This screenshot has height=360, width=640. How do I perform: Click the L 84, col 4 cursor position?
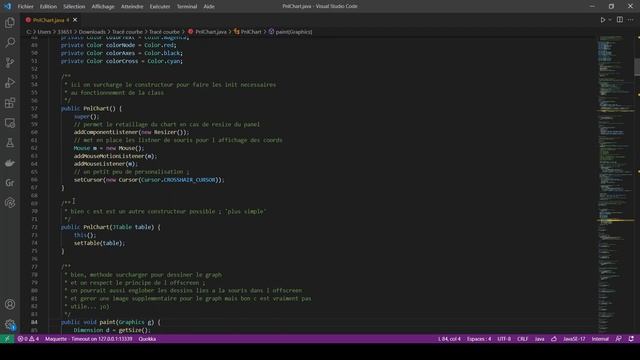tap(449, 339)
